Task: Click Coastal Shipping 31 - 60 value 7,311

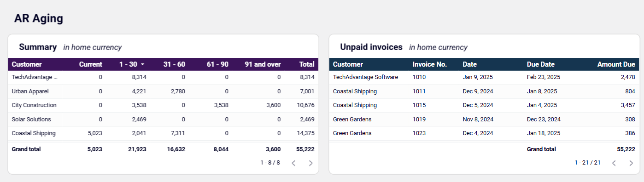Action: pyautogui.click(x=178, y=133)
